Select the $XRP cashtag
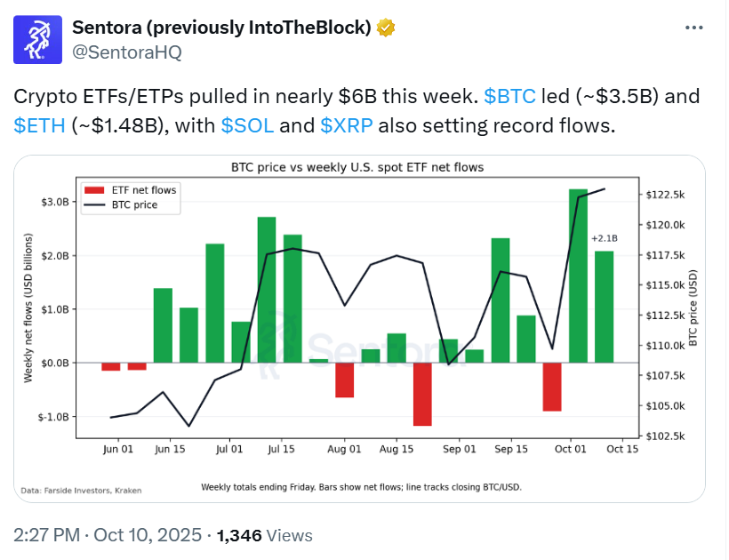Screen dimensions: 729x560 (348, 125)
